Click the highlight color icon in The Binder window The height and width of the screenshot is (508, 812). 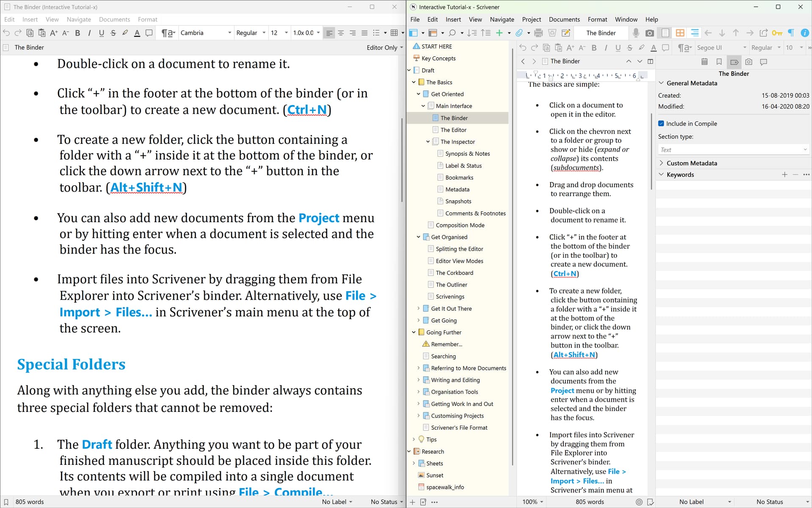125,33
